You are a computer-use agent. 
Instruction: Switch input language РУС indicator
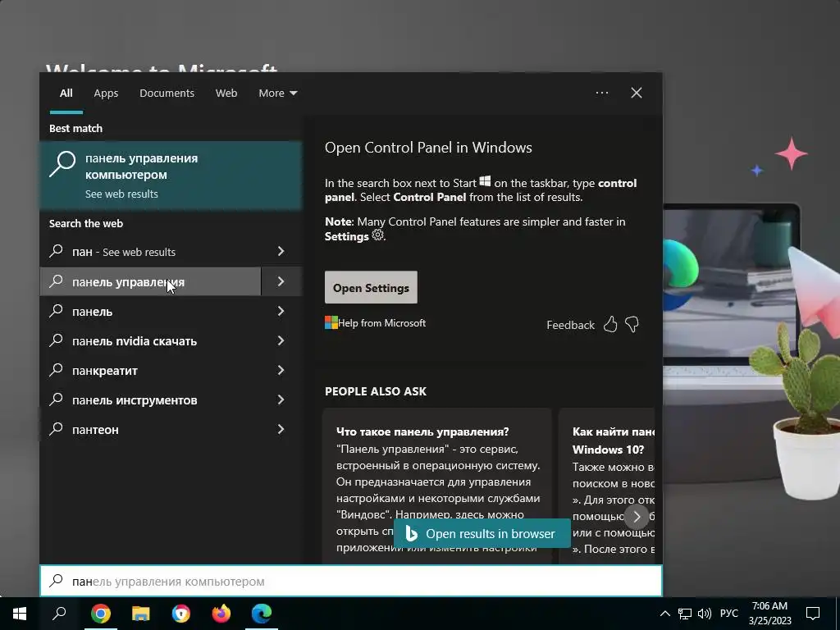pos(728,614)
